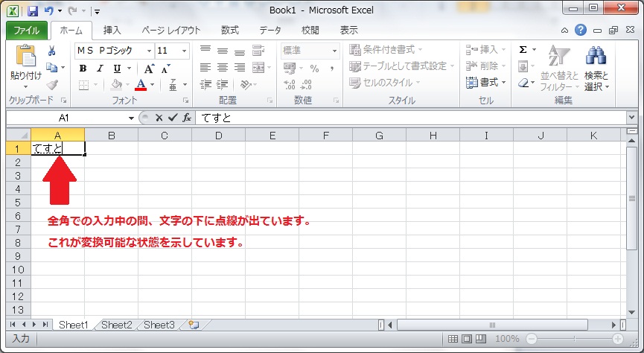Image resolution: width=644 pixels, height=353 pixels.
Task: Open the 数式 ribbon tab
Action: click(229, 31)
